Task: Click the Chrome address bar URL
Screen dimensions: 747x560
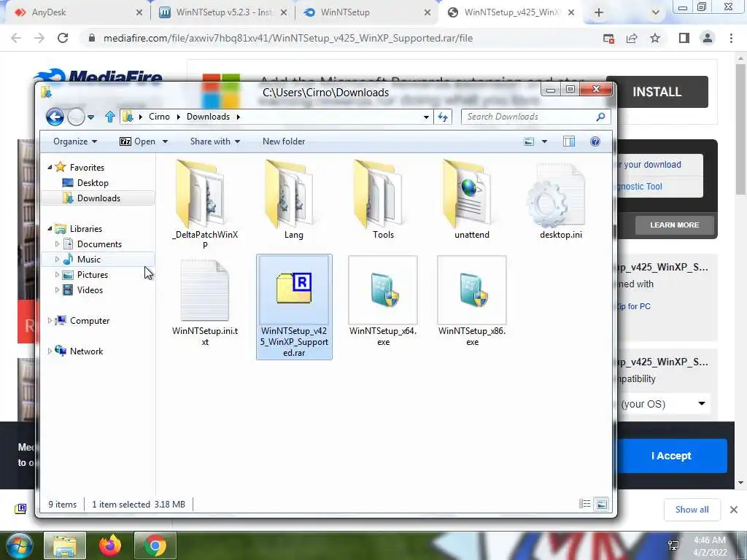Action: pyautogui.click(x=288, y=38)
